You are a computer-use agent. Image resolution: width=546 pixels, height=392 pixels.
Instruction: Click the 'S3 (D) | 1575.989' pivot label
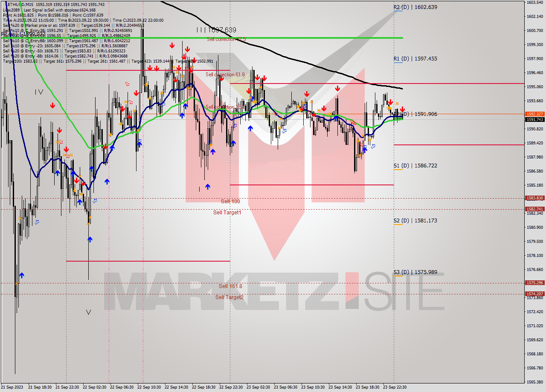click(x=415, y=272)
